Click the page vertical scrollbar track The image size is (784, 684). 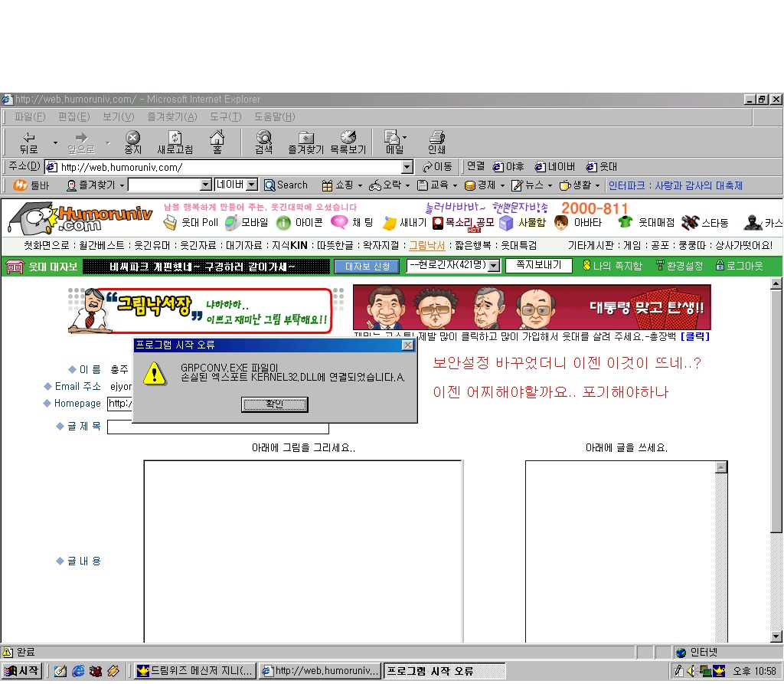tap(776, 582)
